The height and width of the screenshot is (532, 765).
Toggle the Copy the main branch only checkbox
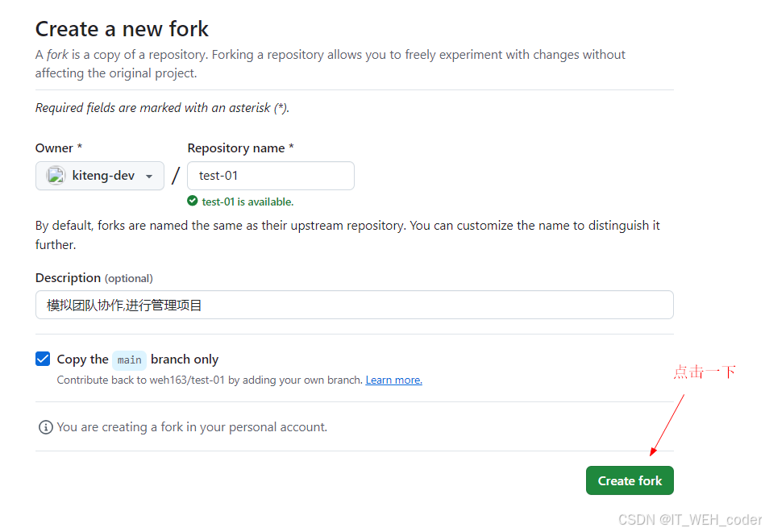pyautogui.click(x=43, y=359)
